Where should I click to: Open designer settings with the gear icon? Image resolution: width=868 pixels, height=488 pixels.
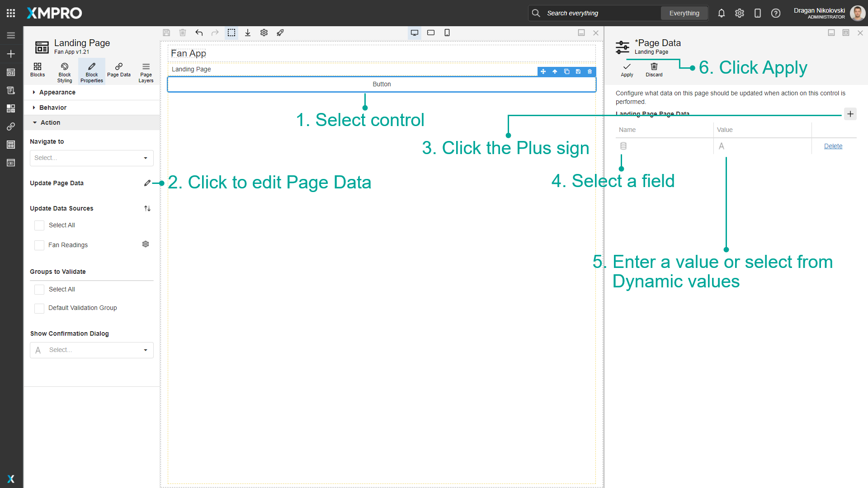coord(264,33)
